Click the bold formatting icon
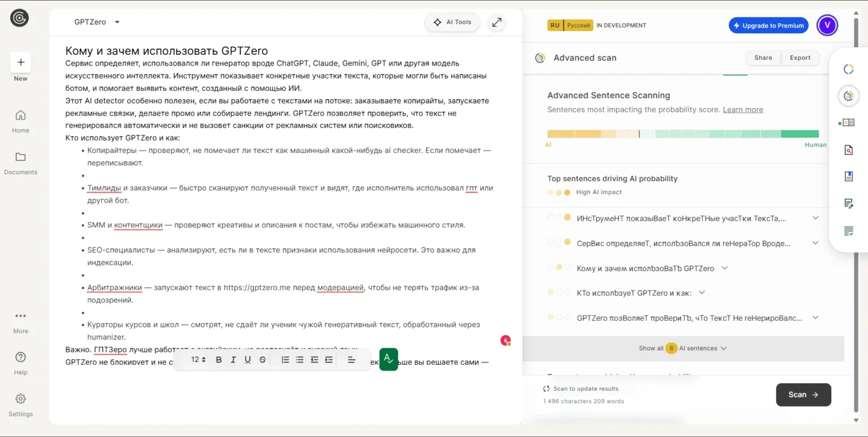 point(219,360)
